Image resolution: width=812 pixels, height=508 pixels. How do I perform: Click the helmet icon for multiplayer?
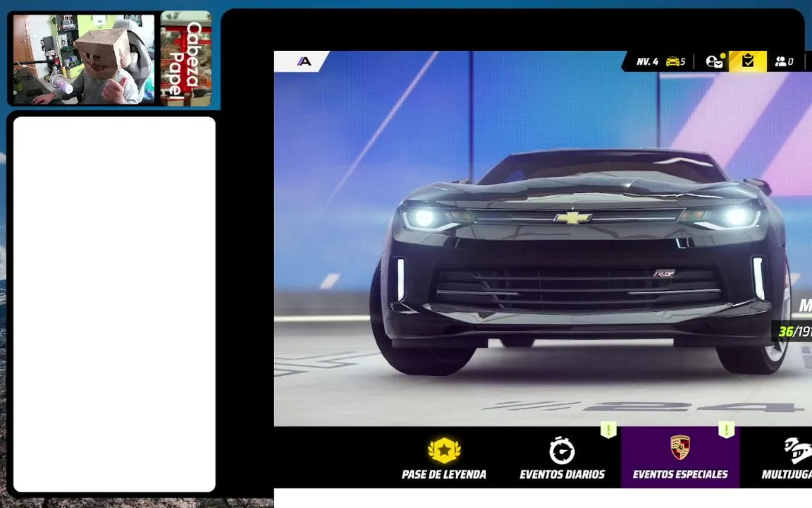[x=799, y=450]
